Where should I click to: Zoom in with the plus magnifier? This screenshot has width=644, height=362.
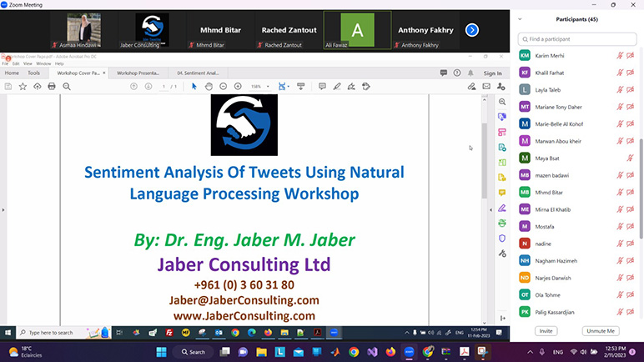pos(238,86)
